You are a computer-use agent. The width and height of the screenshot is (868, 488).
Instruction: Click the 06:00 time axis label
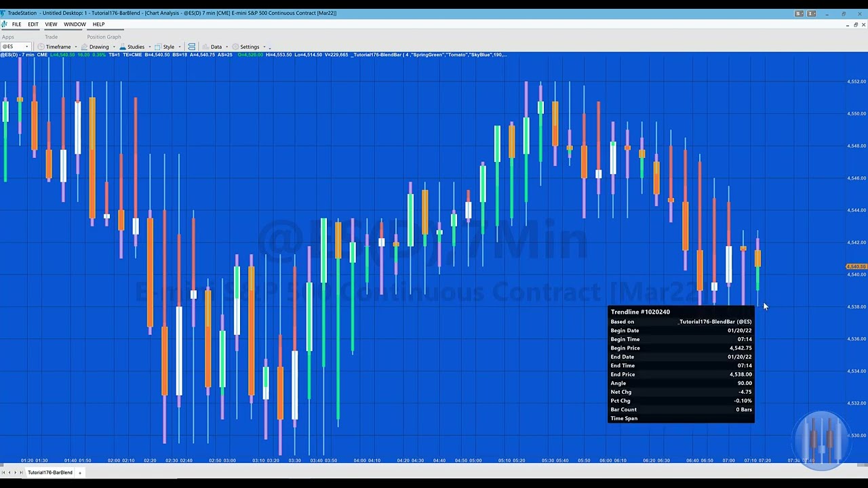604,461
